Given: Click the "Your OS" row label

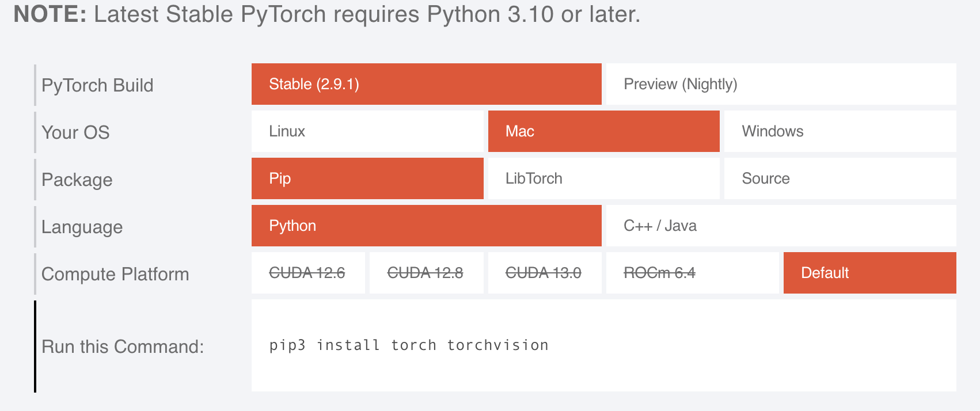Looking at the screenshot, I should 75,132.
